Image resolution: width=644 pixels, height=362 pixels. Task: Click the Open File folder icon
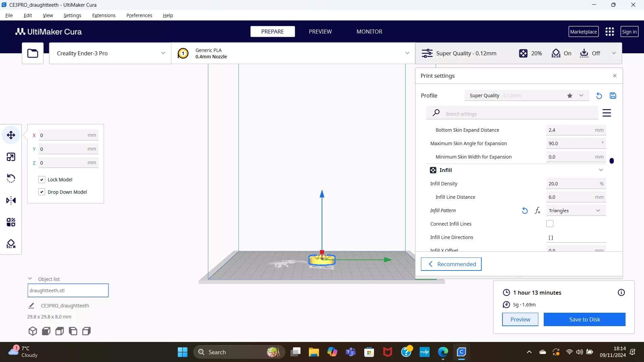click(33, 53)
